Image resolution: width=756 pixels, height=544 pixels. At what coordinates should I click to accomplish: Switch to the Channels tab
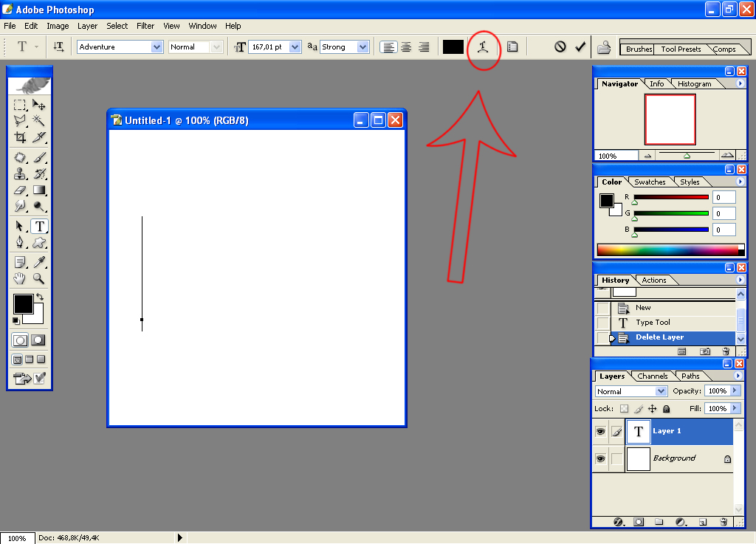point(653,376)
